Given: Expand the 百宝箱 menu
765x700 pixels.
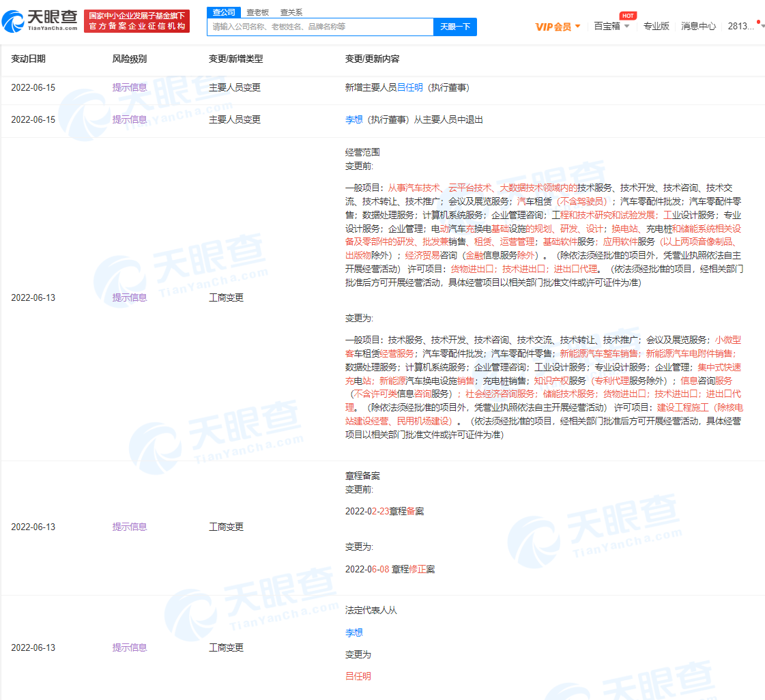Looking at the screenshot, I should (x=612, y=27).
